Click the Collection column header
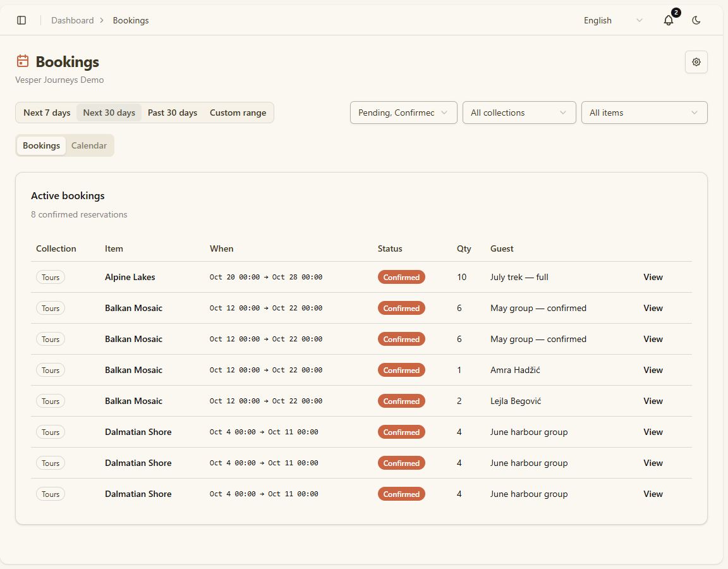Image resolution: width=728 pixels, height=569 pixels. click(56, 248)
